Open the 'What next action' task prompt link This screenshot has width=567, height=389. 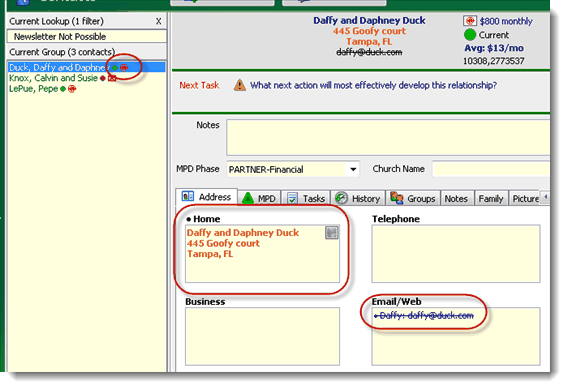click(x=374, y=85)
